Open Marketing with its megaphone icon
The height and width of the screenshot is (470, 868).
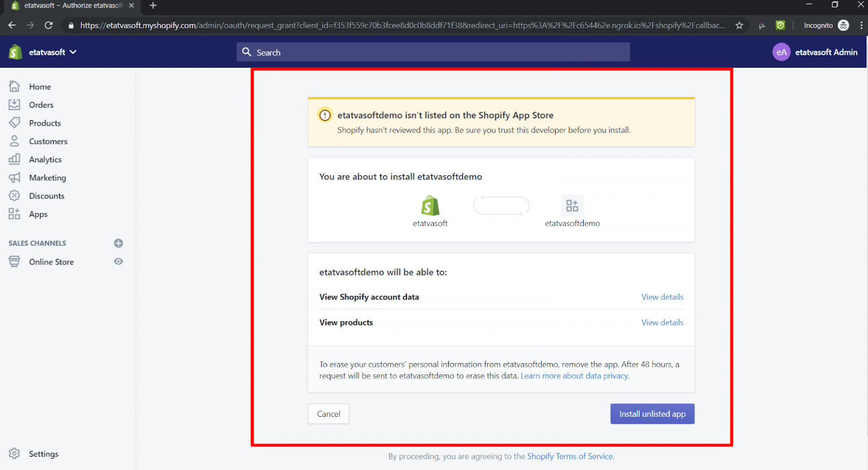(x=15, y=177)
